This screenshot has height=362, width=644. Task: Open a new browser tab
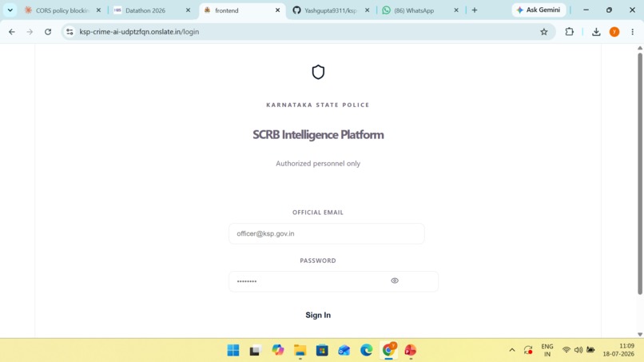click(x=475, y=10)
